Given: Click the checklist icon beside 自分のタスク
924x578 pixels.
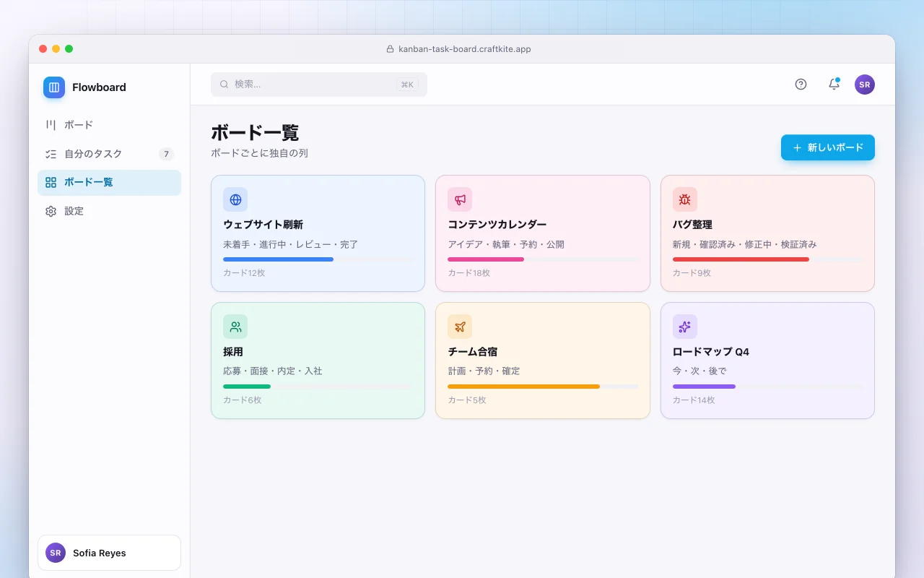Looking at the screenshot, I should [51, 154].
